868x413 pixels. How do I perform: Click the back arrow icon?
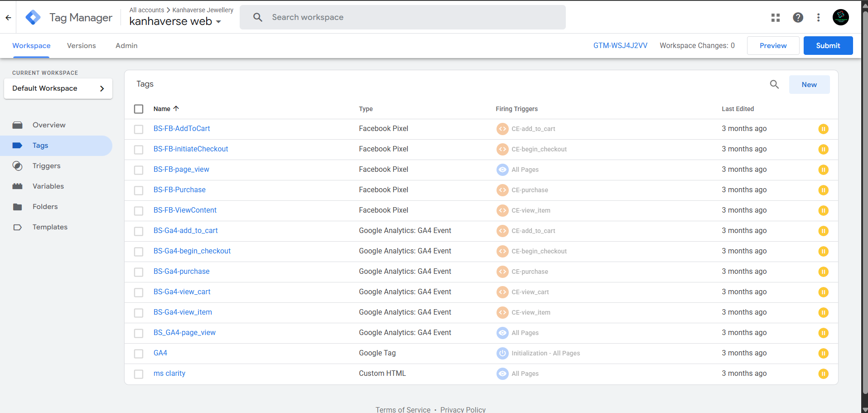click(8, 18)
